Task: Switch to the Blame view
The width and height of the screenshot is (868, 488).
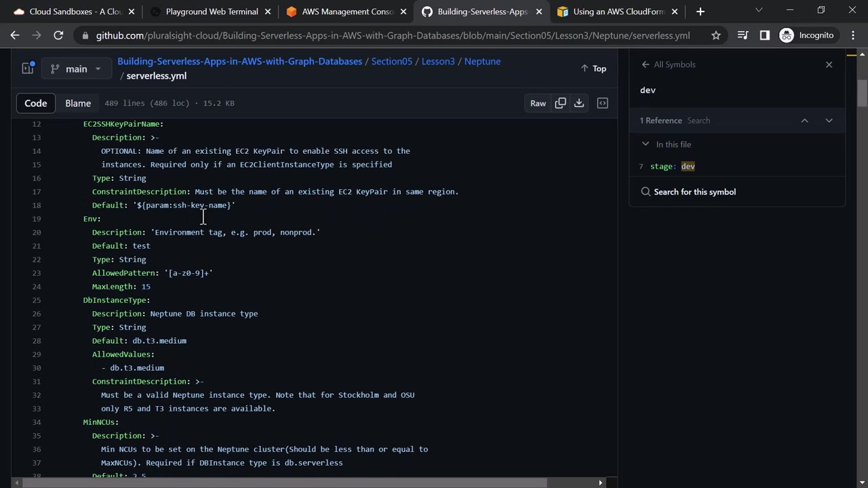Action: click(x=78, y=103)
